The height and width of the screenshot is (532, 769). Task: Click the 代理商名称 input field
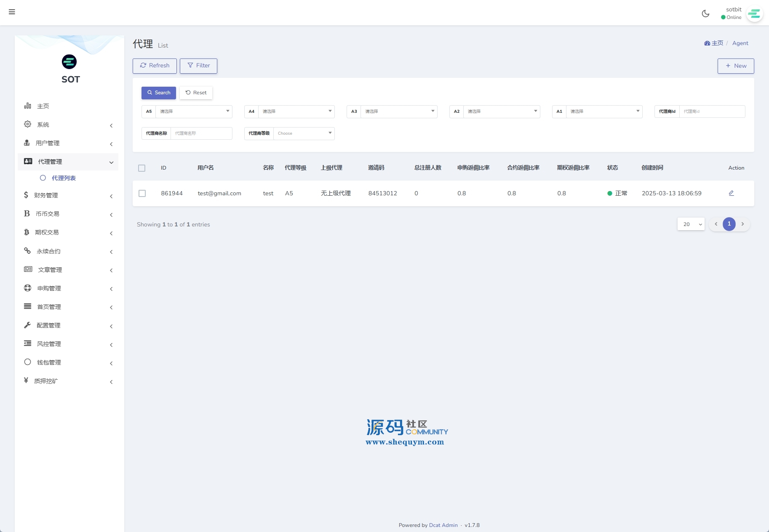click(201, 133)
